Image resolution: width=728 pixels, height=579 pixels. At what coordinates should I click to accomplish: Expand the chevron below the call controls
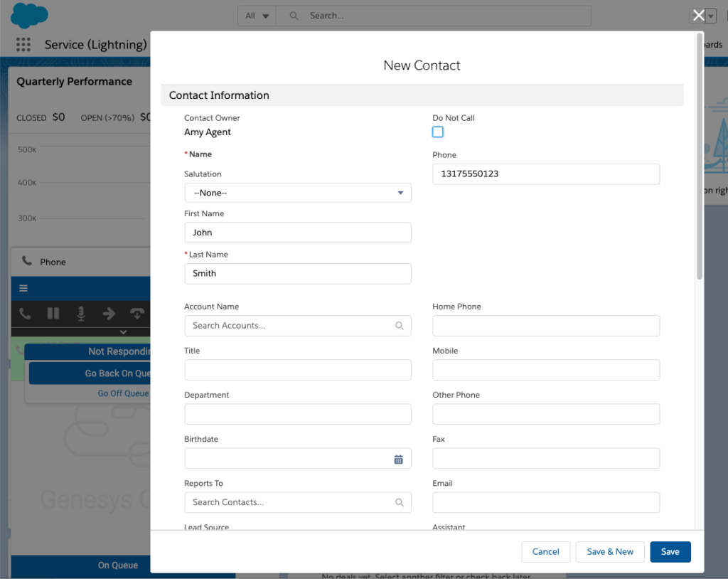click(x=123, y=331)
